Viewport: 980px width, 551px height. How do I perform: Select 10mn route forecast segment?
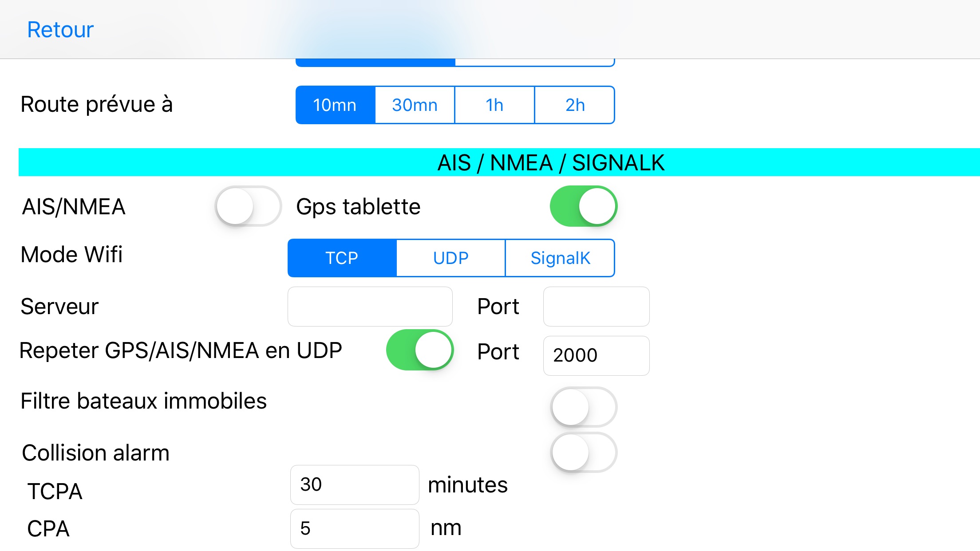tap(336, 105)
